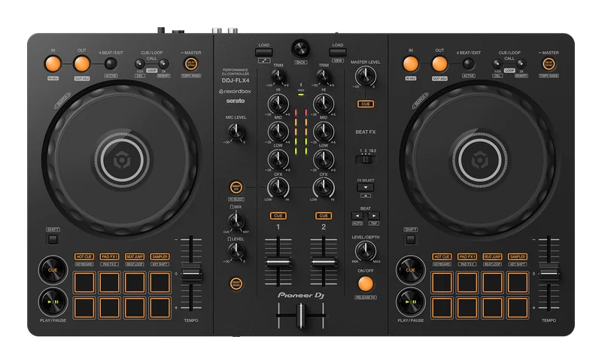Click the headphones MIX knob

pos(236,221)
